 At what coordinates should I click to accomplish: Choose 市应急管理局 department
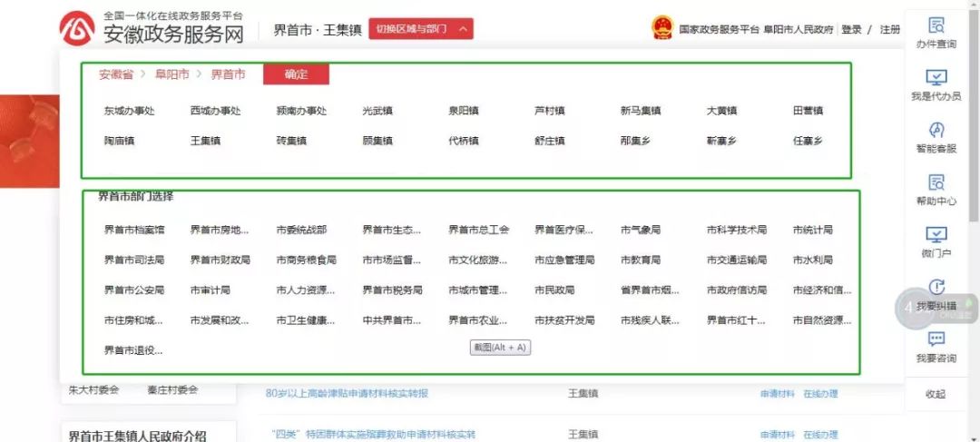click(564, 260)
